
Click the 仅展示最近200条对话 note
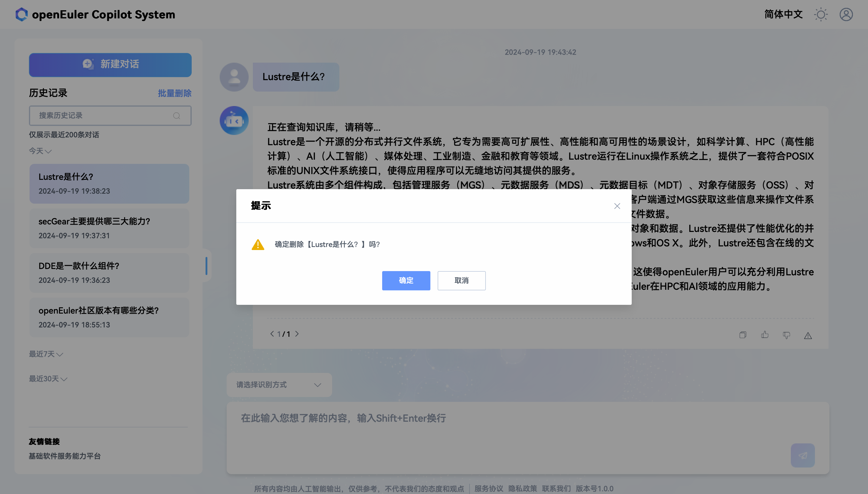64,134
